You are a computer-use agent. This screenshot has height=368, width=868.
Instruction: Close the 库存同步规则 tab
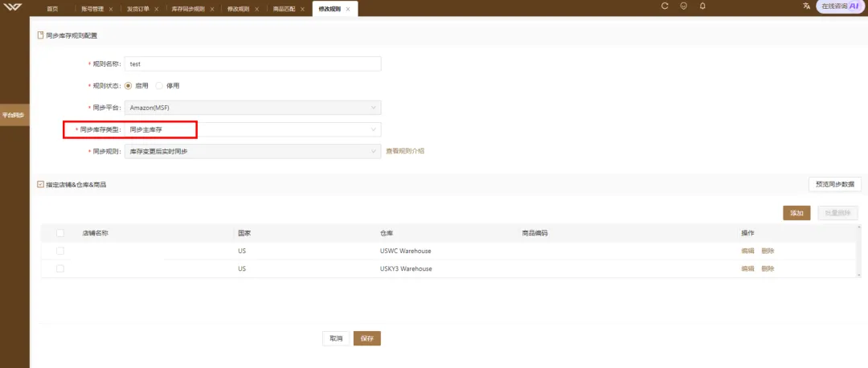point(212,10)
